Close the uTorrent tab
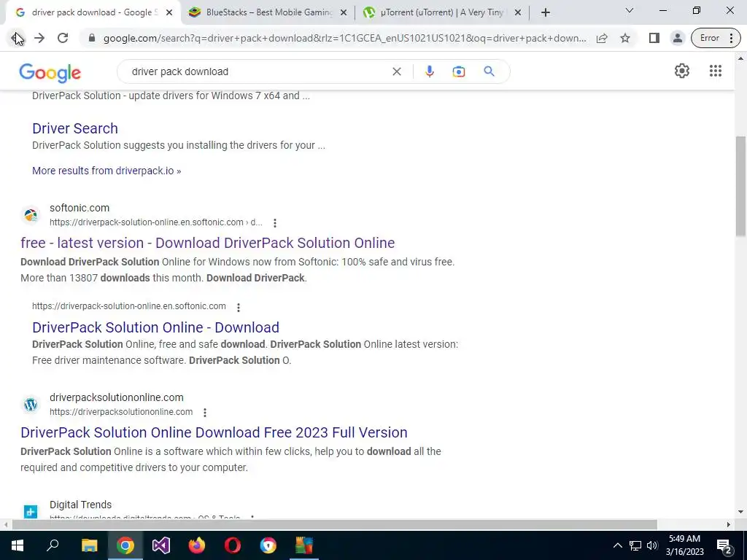This screenshot has height=560, width=747. pos(518,12)
